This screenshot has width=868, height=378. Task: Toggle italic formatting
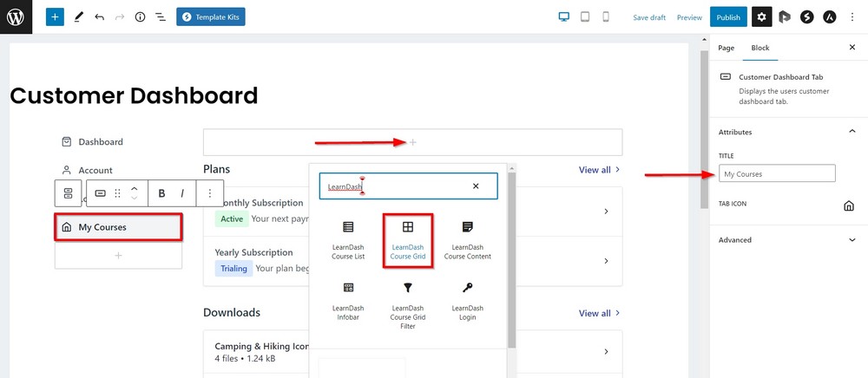click(x=182, y=193)
